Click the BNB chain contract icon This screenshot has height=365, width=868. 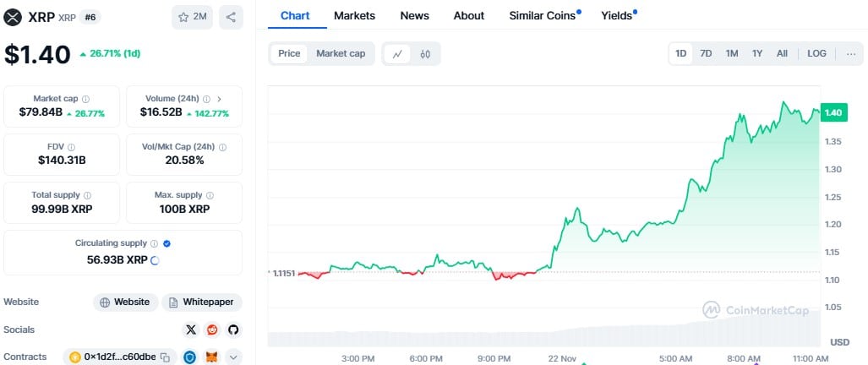tap(74, 357)
